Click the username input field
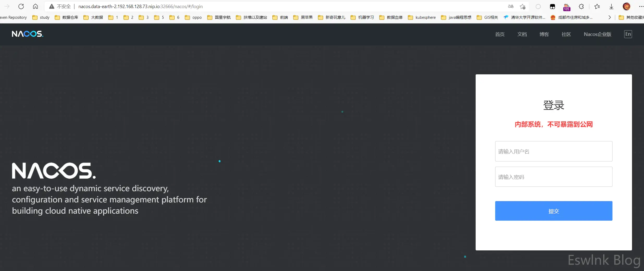 pos(554,151)
